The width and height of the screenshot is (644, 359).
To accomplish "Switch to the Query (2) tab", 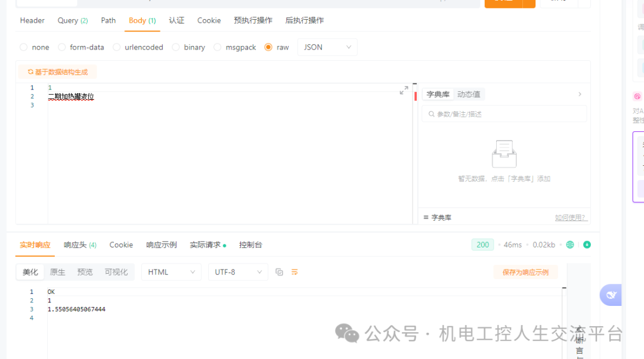I will (72, 20).
